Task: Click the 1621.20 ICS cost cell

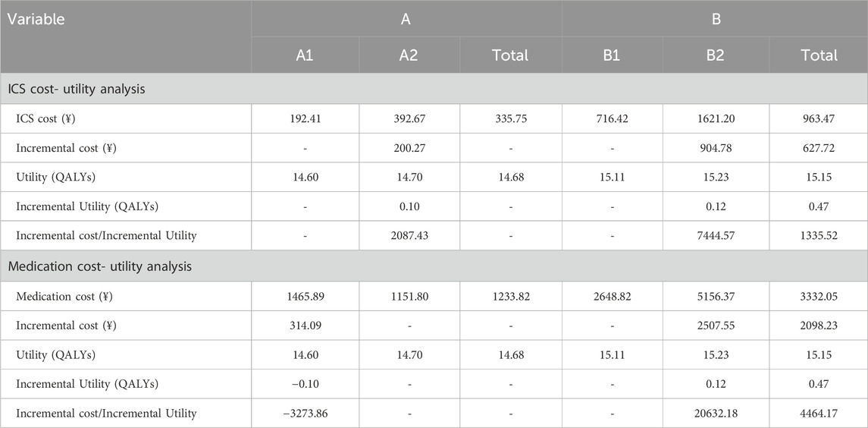Action: [715, 119]
